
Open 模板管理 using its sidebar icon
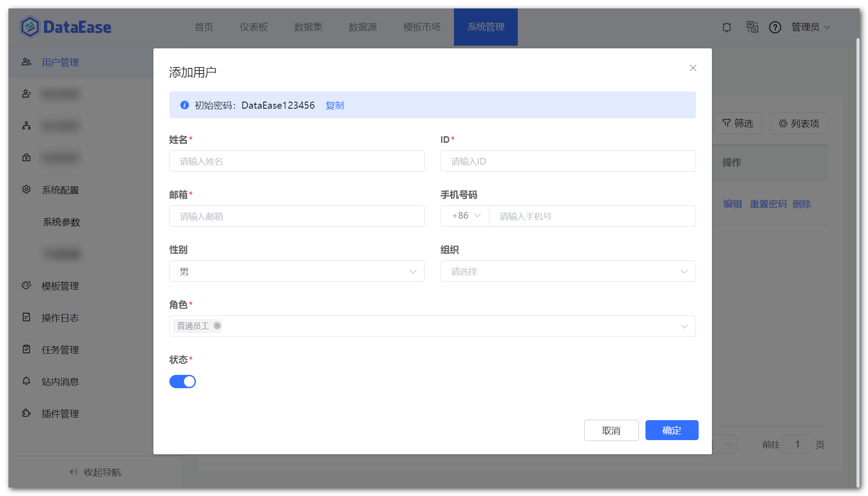(x=26, y=286)
